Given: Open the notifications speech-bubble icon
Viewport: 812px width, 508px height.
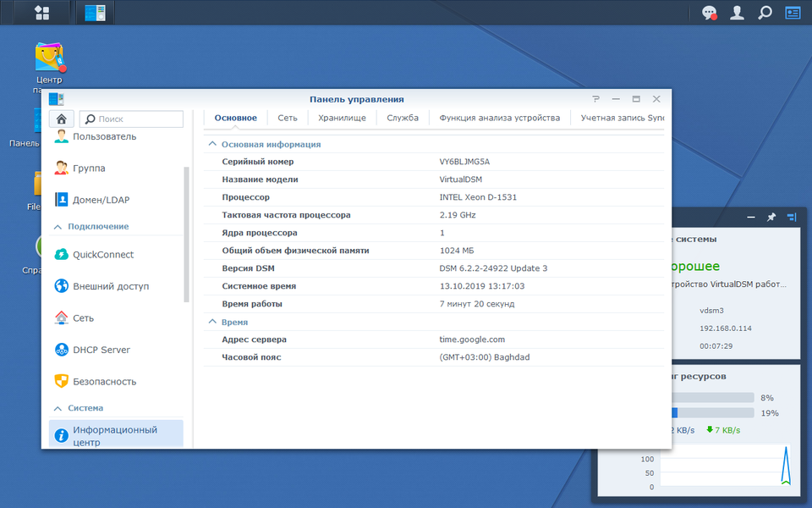Looking at the screenshot, I should (709, 13).
